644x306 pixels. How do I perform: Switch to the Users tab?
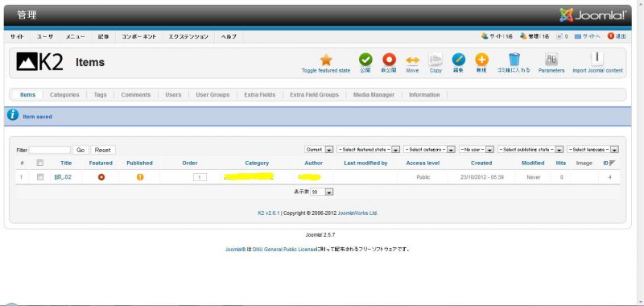pyautogui.click(x=173, y=94)
